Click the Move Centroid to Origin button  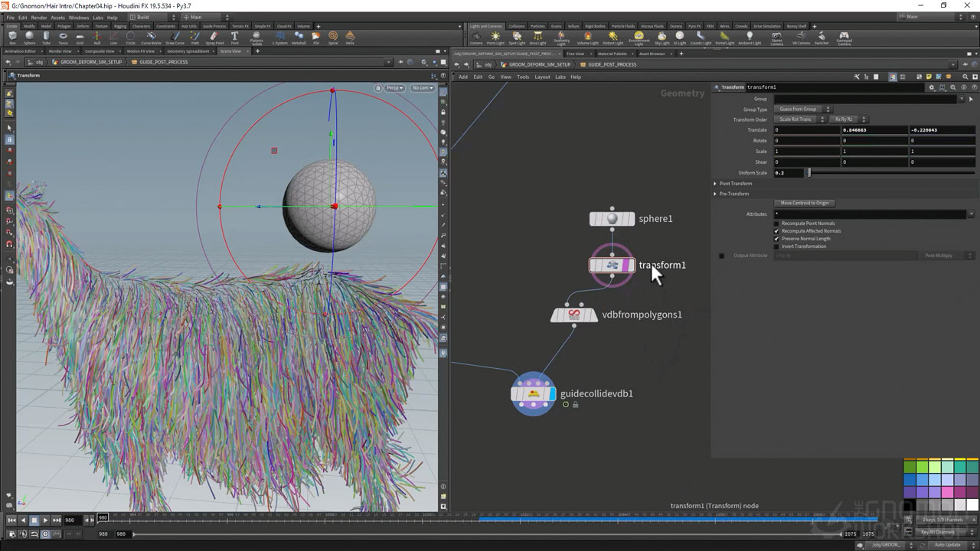click(805, 203)
